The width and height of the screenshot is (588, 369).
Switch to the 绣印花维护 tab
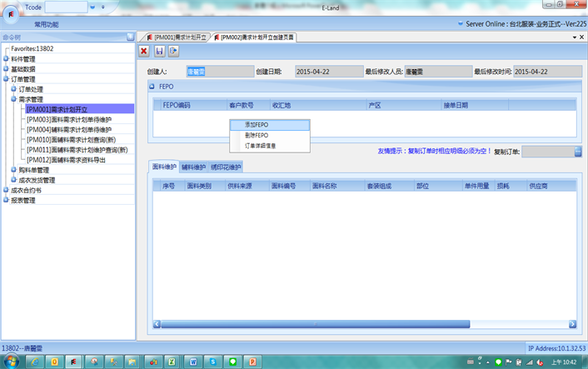pyautogui.click(x=225, y=167)
